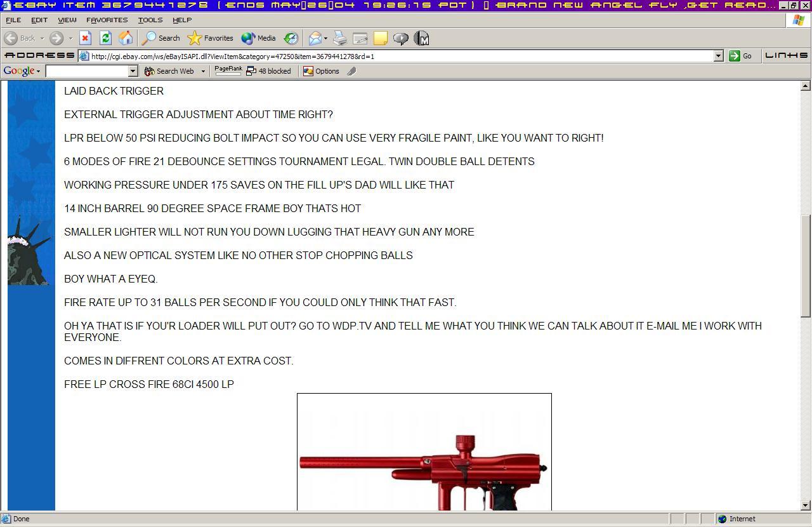
Task: Click the Windows flag logo throbber
Action: click(798, 20)
